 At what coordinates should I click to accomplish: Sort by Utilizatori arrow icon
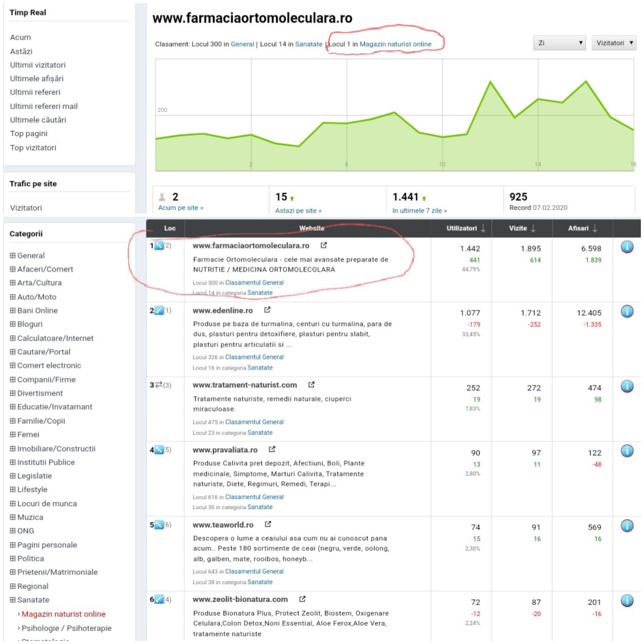coord(483,228)
